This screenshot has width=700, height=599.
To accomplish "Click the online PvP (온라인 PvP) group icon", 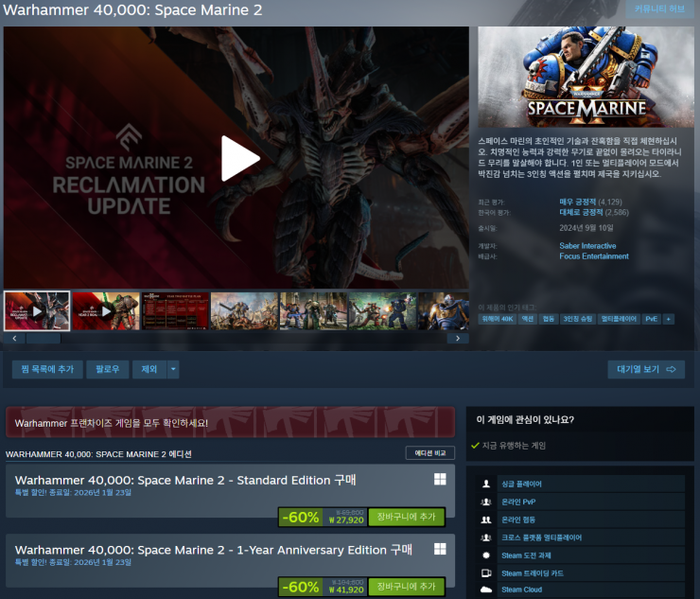I will (x=486, y=502).
